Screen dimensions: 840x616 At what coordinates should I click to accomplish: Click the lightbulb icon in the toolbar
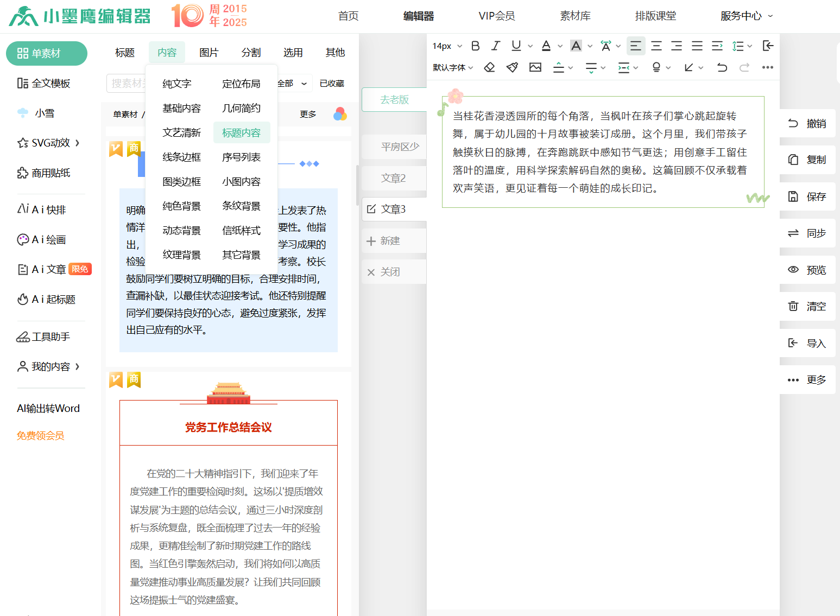(x=656, y=67)
